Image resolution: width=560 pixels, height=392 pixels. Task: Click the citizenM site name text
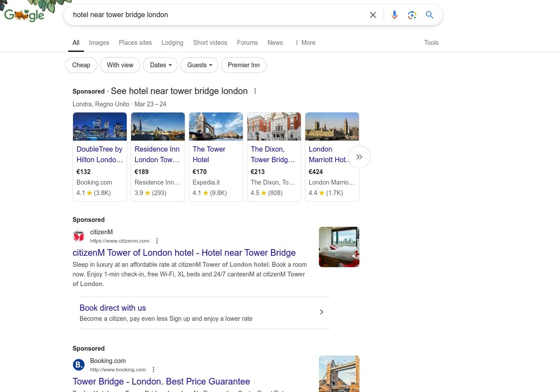(102, 232)
